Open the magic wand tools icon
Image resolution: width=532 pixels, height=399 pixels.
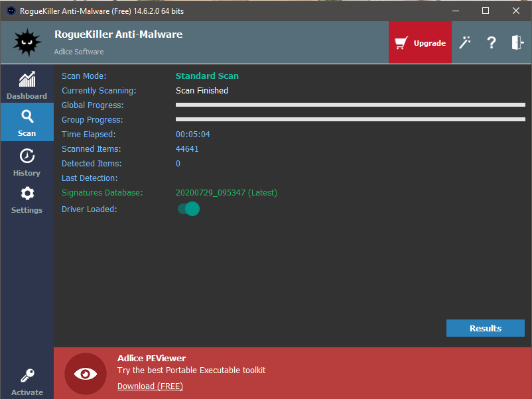pyautogui.click(x=465, y=42)
